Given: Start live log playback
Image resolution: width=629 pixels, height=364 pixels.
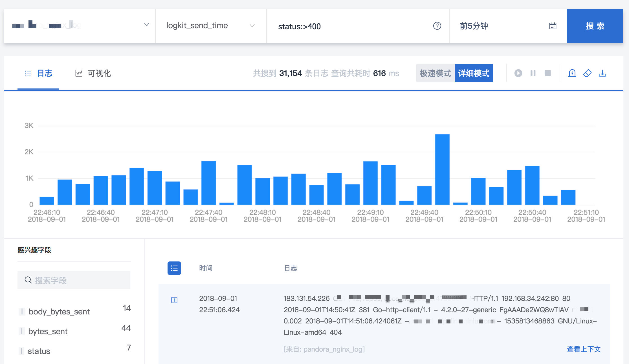Looking at the screenshot, I should [x=518, y=73].
